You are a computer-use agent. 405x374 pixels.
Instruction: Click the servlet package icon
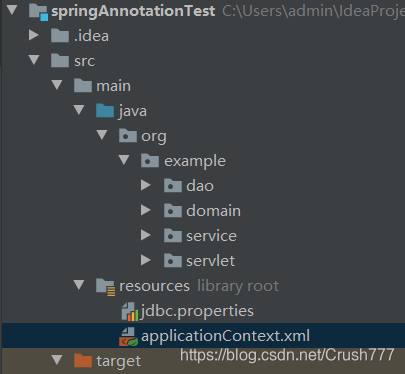point(173,260)
